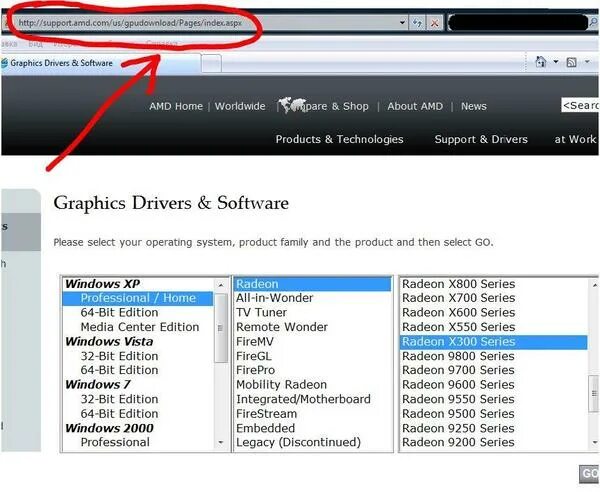Open the AMD Home link
The height and width of the screenshot is (492, 600).
tap(176, 106)
